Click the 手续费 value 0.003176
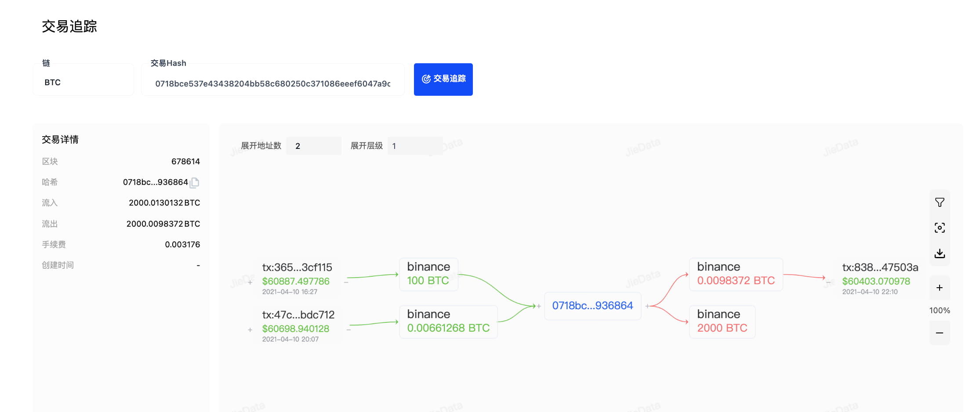The height and width of the screenshot is (412, 980). click(182, 245)
